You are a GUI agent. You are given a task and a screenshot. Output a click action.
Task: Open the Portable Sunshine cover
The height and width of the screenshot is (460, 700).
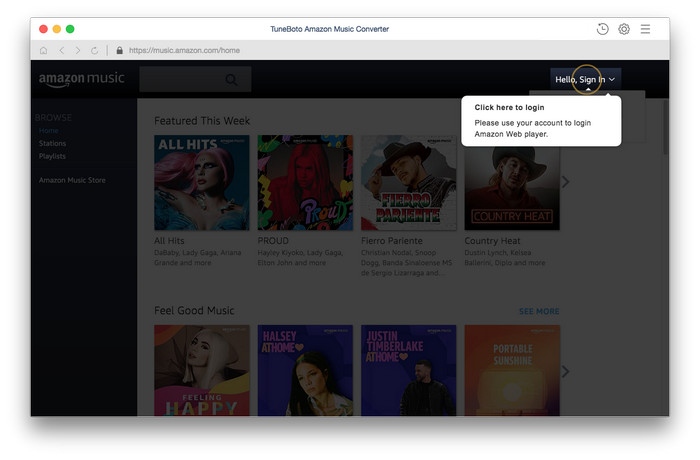pyautogui.click(x=512, y=370)
